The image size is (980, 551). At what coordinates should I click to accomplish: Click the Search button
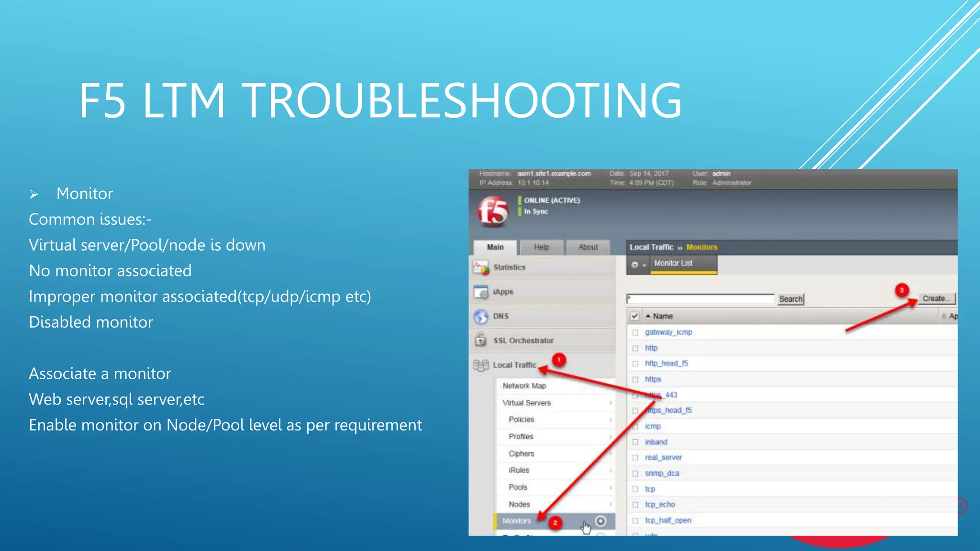tap(791, 299)
